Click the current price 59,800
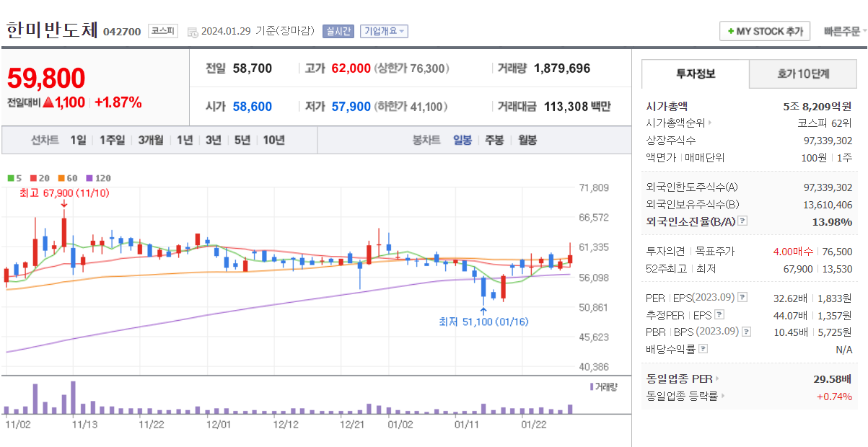The width and height of the screenshot is (868, 447). click(x=46, y=78)
